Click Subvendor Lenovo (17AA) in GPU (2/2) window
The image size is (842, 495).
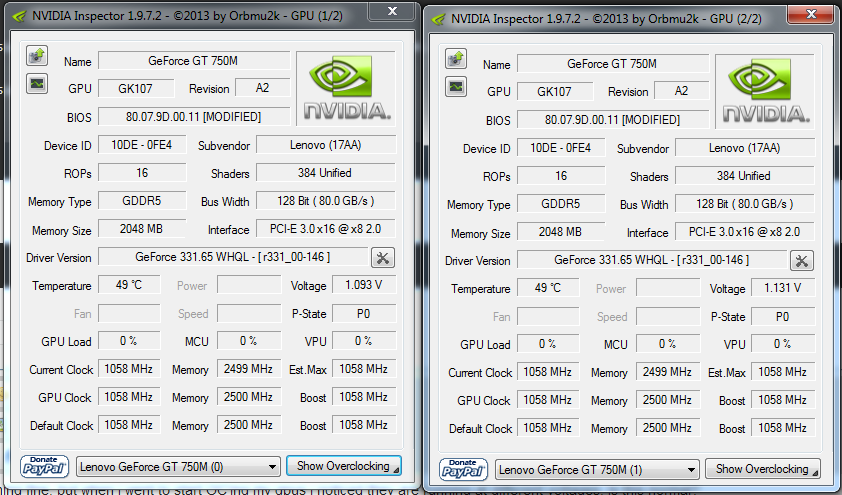click(745, 148)
